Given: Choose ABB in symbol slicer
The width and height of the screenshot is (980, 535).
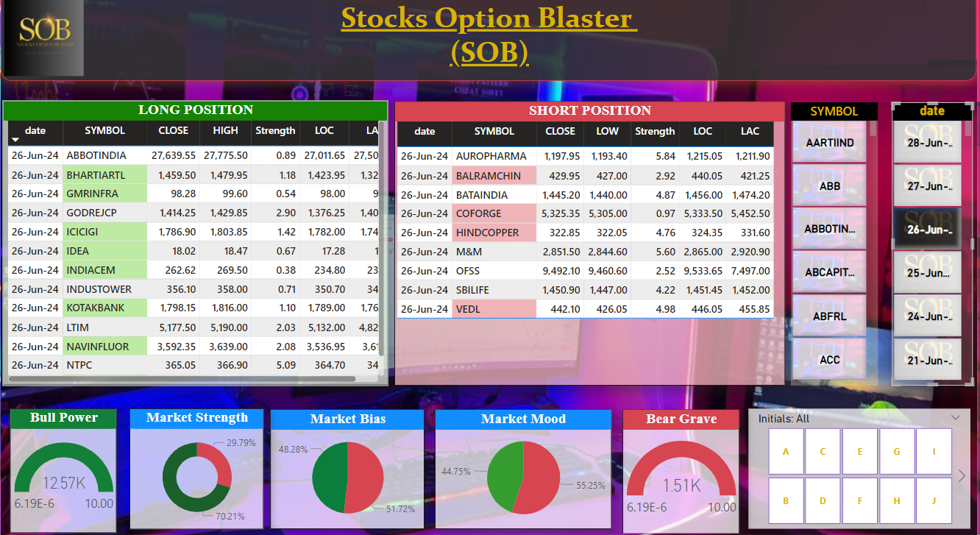Looking at the screenshot, I should pos(829,186).
